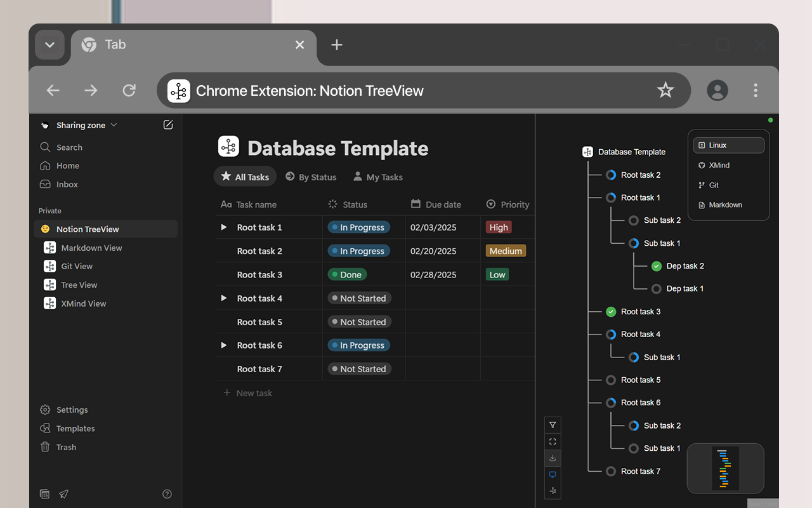
Task: Click the fit-to-view icon in tree toolbar
Action: click(553, 441)
